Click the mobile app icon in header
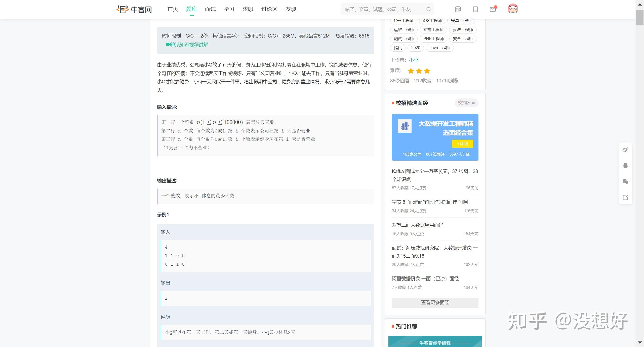The height and width of the screenshot is (347, 644). (475, 9)
